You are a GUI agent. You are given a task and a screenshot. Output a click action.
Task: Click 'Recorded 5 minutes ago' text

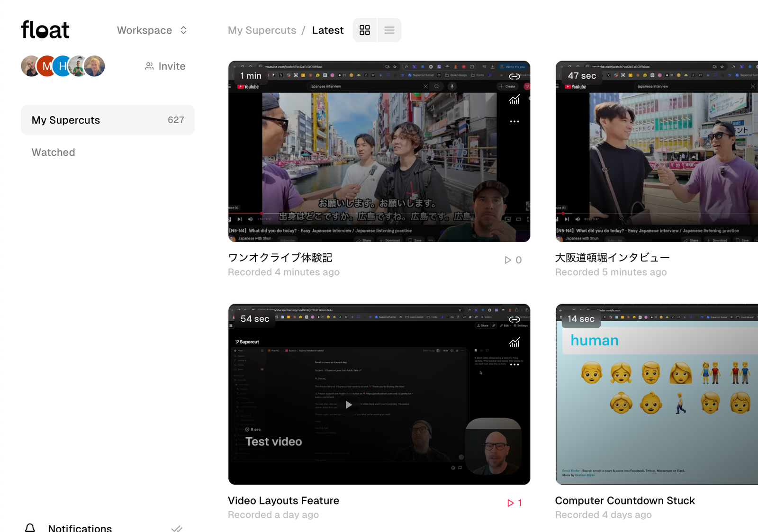click(x=611, y=272)
